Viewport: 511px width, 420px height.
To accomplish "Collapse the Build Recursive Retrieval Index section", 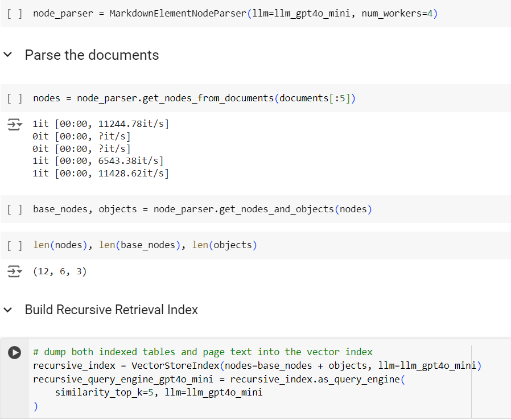I will (8, 310).
